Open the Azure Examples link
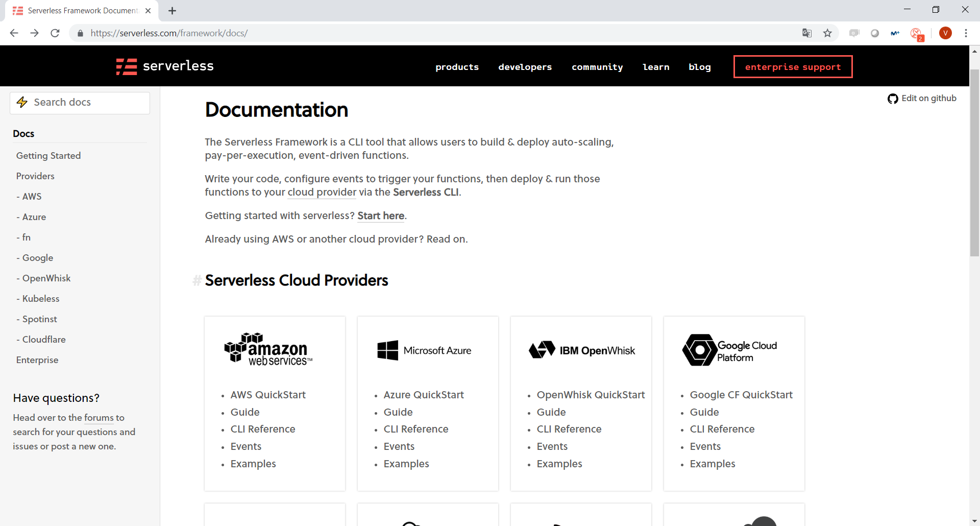Screen dimensions: 980x526 406,464
